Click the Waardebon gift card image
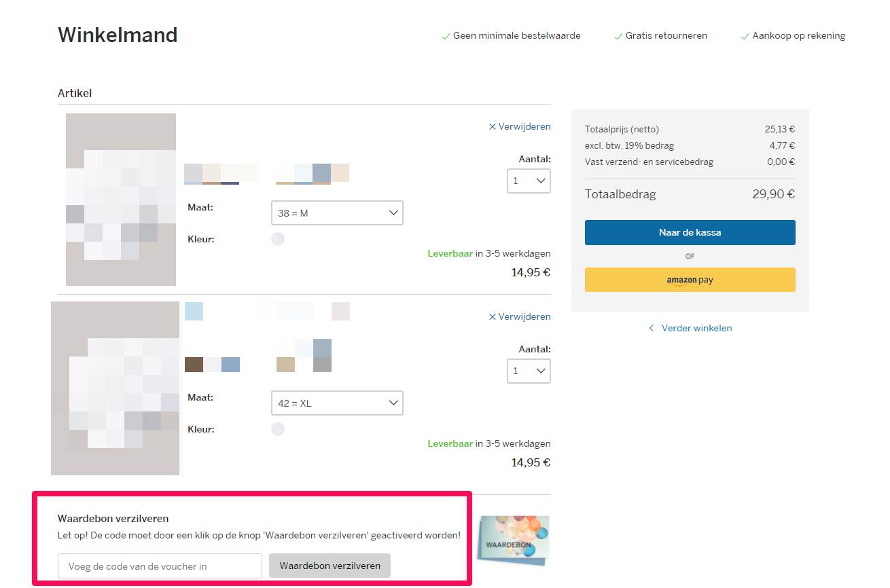 coord(513,540)
